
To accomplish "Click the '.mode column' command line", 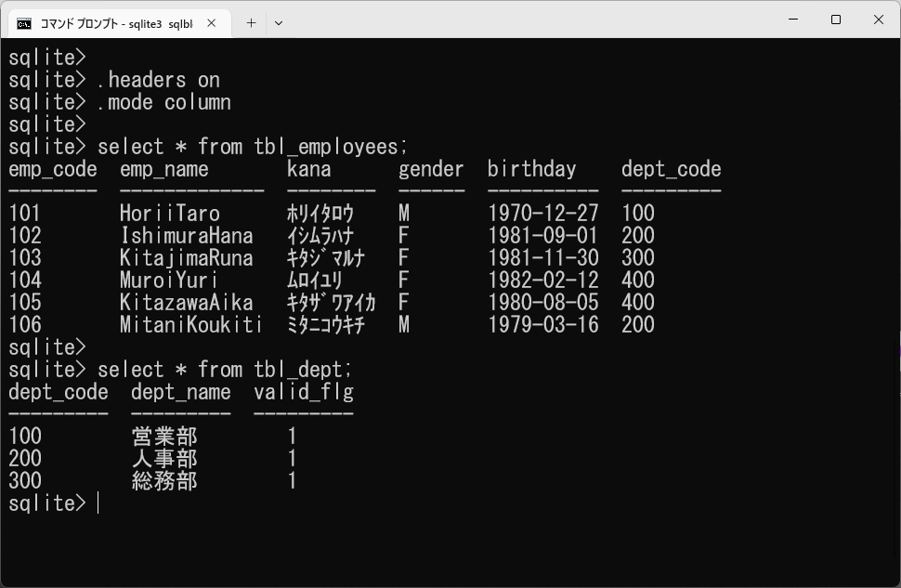I will click(x=163, y=102).
